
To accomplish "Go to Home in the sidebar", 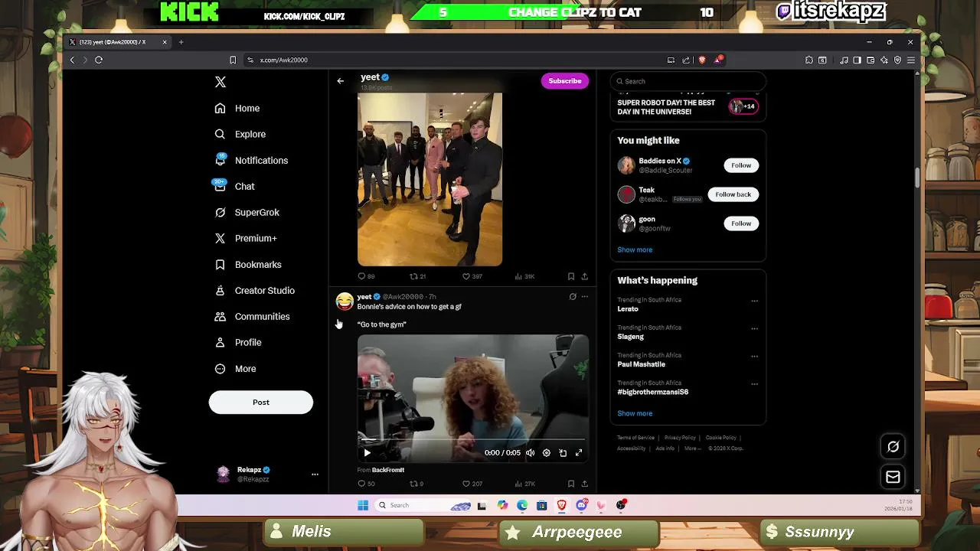I will pyautogui.click(x=237, y=109).
